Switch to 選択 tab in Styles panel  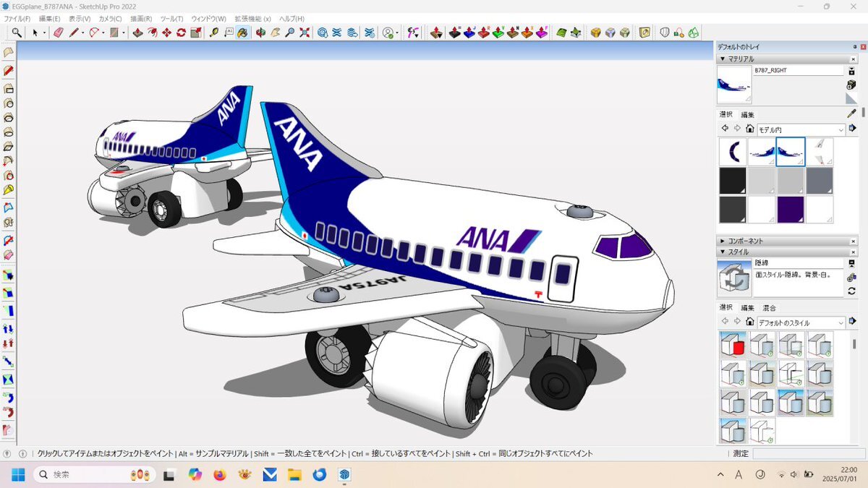726,308
